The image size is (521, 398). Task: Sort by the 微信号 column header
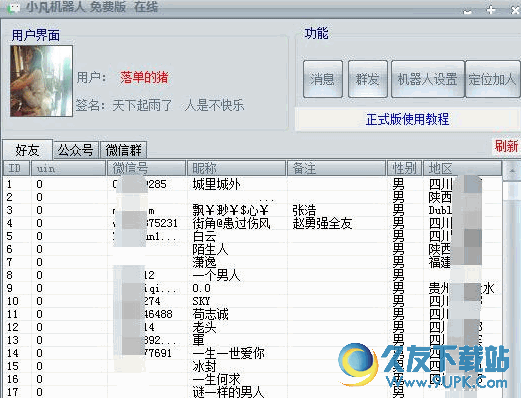click(x=146, y=168)
